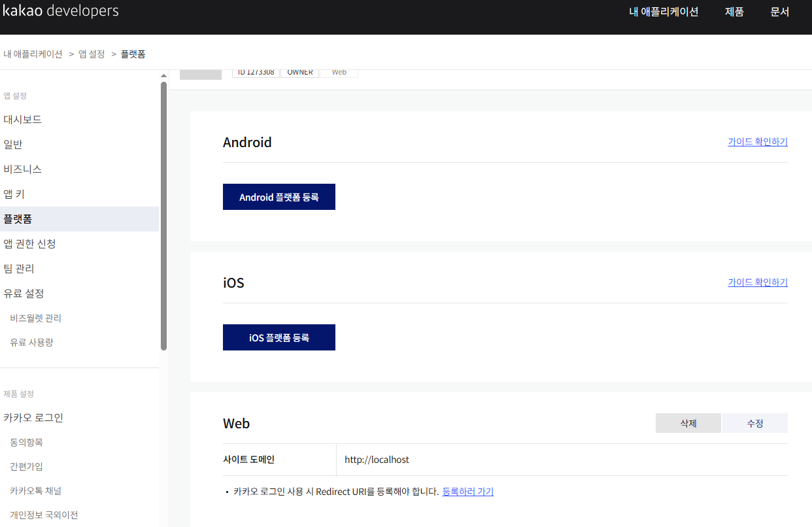
Task: Click the http://localhost domain value
Action: 377,460
